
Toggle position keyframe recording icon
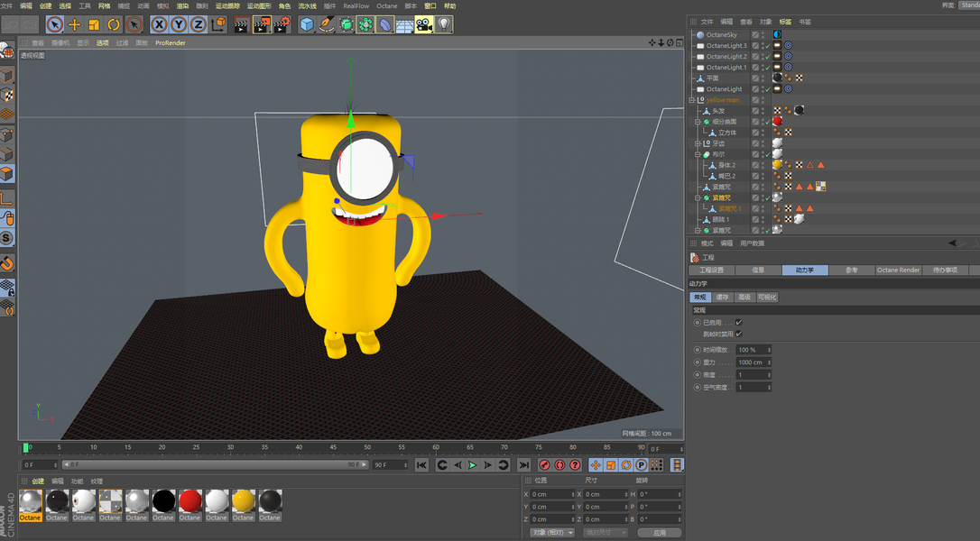pos(596,464)
